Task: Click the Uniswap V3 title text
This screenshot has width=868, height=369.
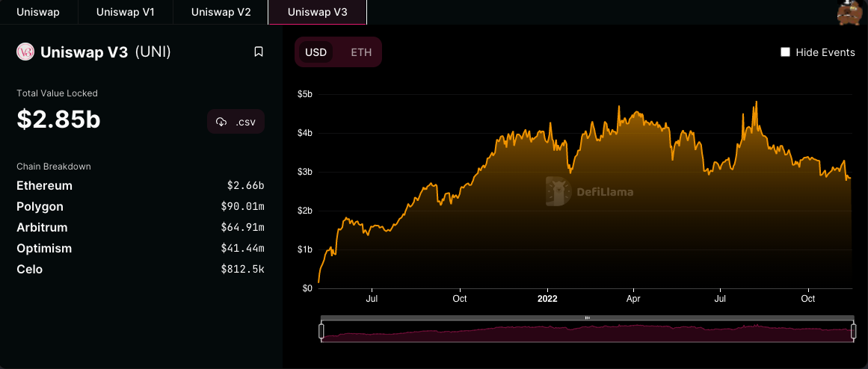Action: [84, 52]
